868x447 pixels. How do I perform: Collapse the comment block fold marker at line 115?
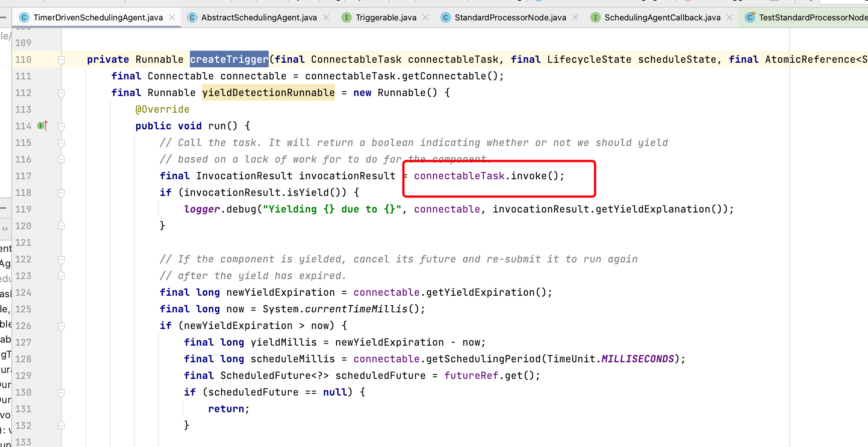(61, 143)
